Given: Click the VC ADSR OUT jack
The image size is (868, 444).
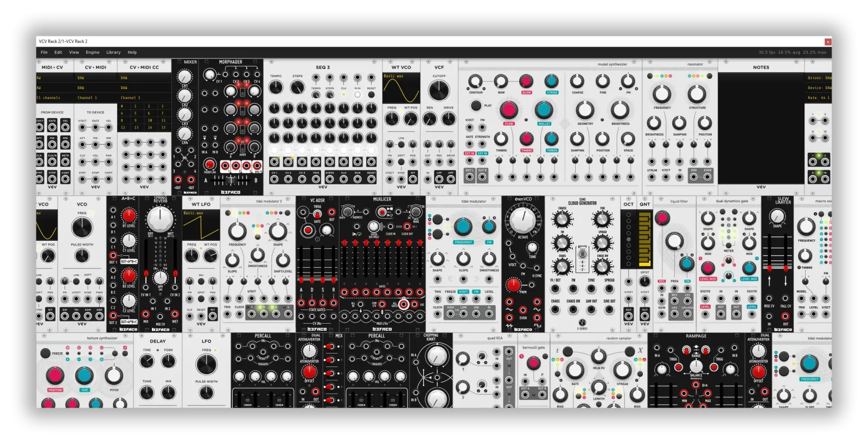Looking at the screenshot, I should point(331,213).
